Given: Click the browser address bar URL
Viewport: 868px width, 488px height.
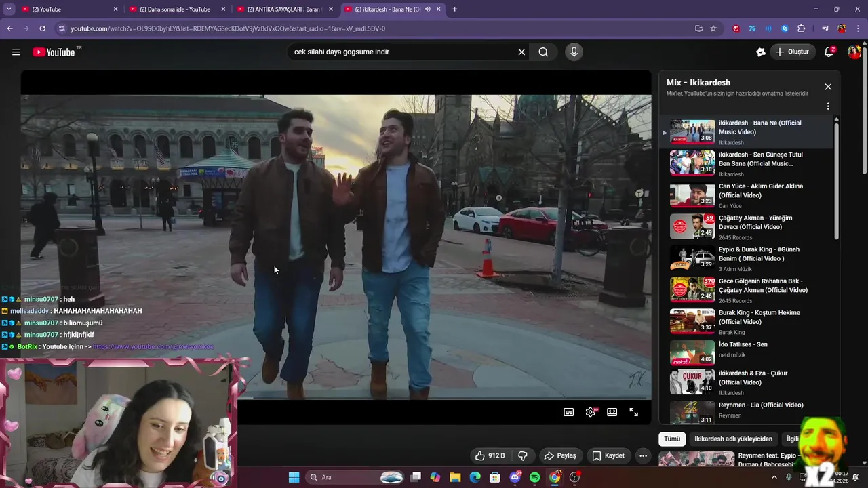Looking at the screenshot, I should click(x=228, y=28).
